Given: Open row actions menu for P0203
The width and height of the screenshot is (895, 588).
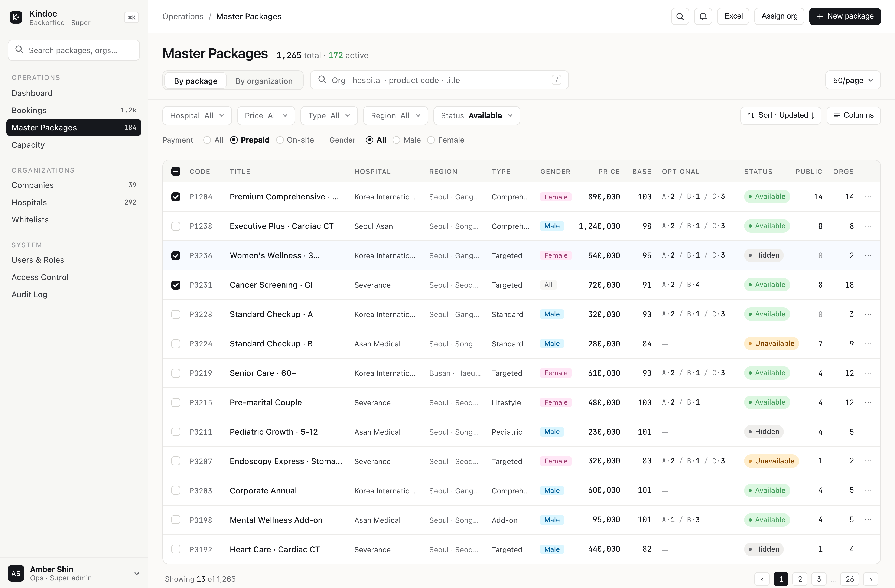Looking at the screenshot, I should [x=868, y=490].
